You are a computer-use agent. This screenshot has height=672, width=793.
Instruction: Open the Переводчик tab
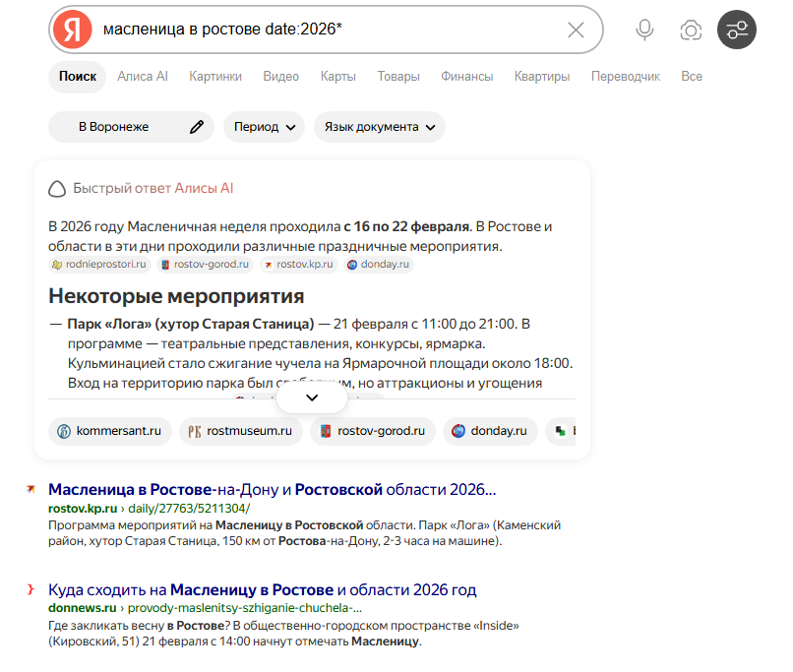[626, 77]
